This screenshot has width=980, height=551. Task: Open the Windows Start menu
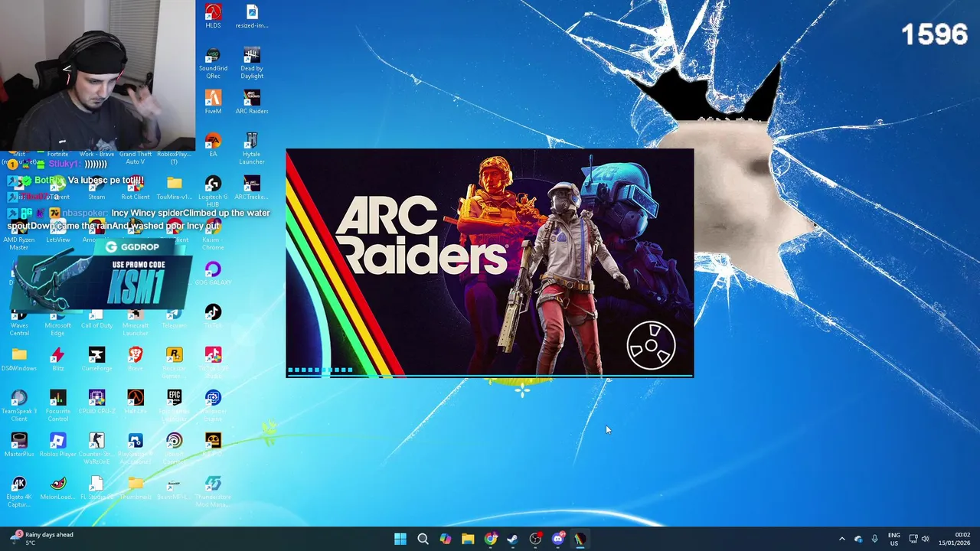coord(400,539)
